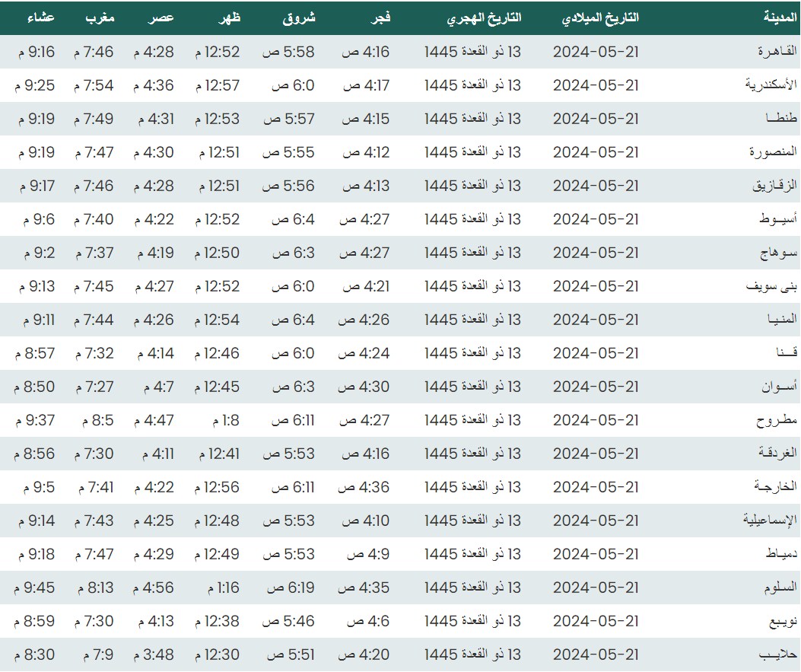Image resolution: width=801 pixels, height=672 pixels.
Task: Click the Maghrib time in سوهاج row
Action: [x=94, y=253]
